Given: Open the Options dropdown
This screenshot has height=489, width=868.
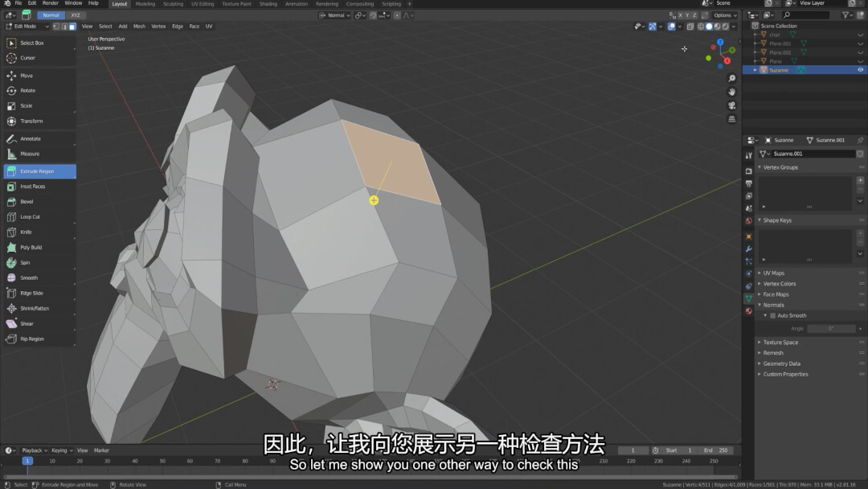Looking at the screenshot, I should (x=725, y=15).
